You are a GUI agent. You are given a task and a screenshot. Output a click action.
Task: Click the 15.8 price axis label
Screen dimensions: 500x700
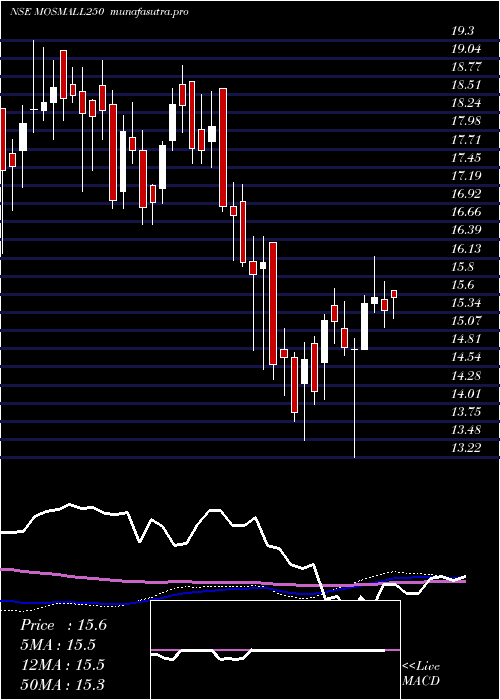tap(462, 267)
